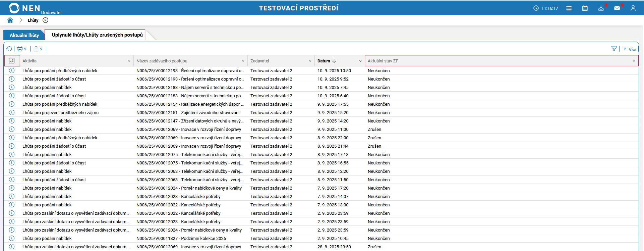Expand the Aktivita column filter dropdown
The width and height of the screenshot is (644, 251).
[129, 61]
